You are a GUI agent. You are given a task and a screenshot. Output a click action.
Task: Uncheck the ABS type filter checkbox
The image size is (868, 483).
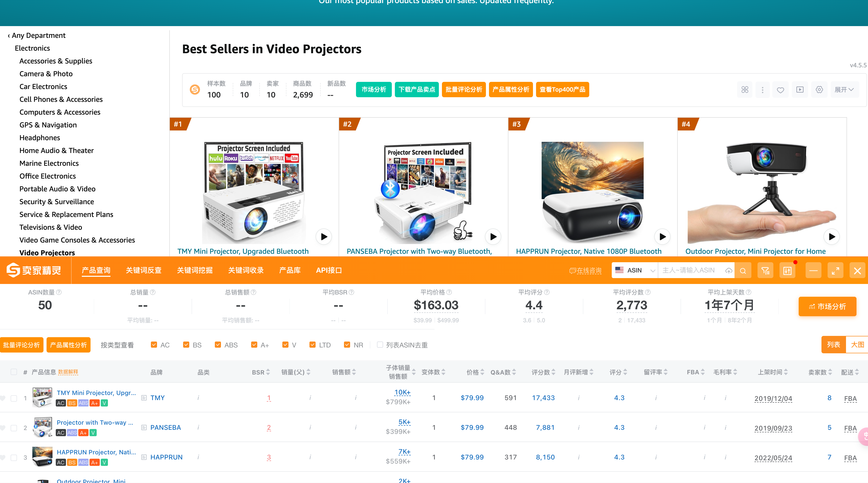[x=218, y=345]
